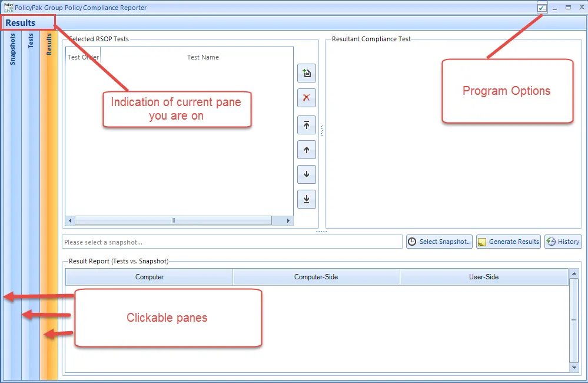Click the PolicyPak GPCR application icon
This screenshot has height=383, width=588.
(8, 8)
